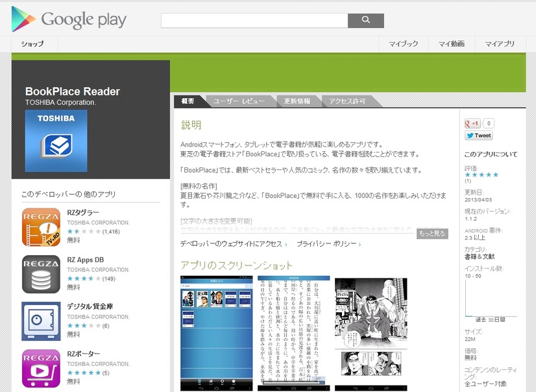Click the Tweet button
Viewport: 536px width, 392px height.
(479, 136)
